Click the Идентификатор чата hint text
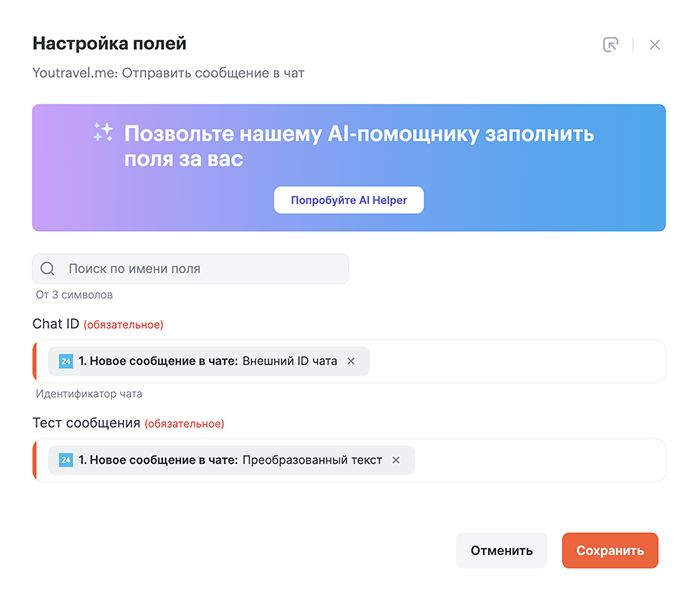This screenshot has height=606, width=699. point(89,394)
